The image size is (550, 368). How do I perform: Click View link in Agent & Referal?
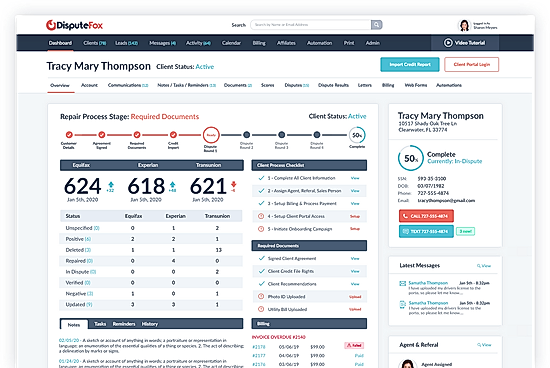tap(484, 345)
